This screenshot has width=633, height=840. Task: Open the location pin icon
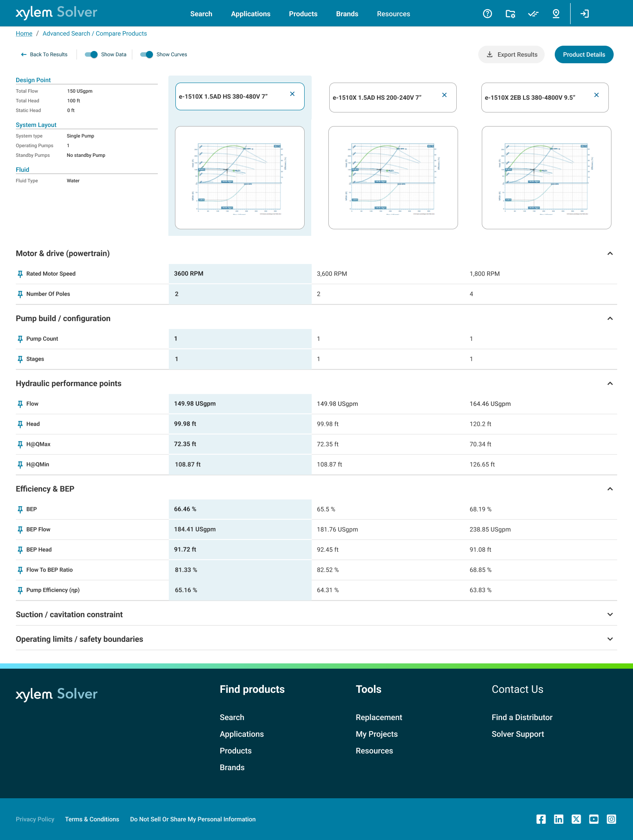556,14
